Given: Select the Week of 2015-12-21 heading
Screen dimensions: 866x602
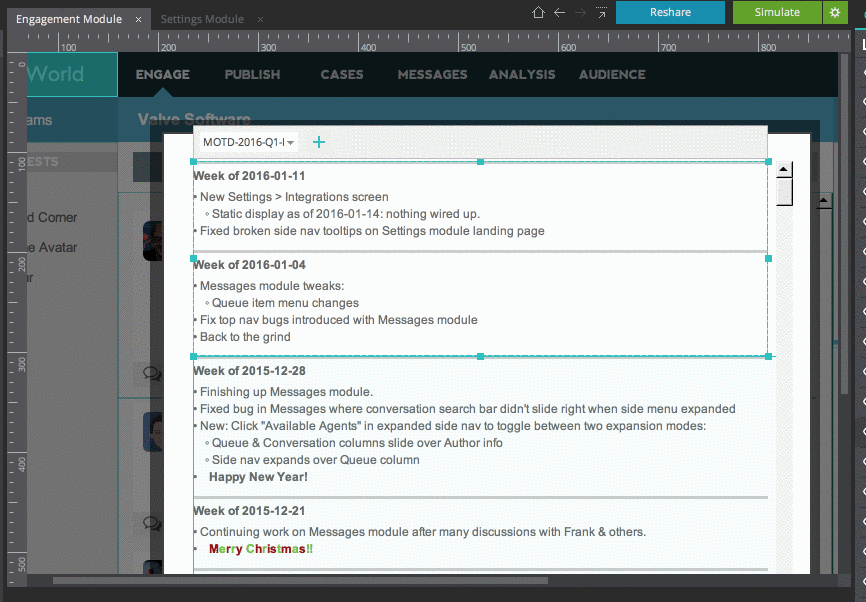Looking at the screenshot, I should [x=249, y=511].
